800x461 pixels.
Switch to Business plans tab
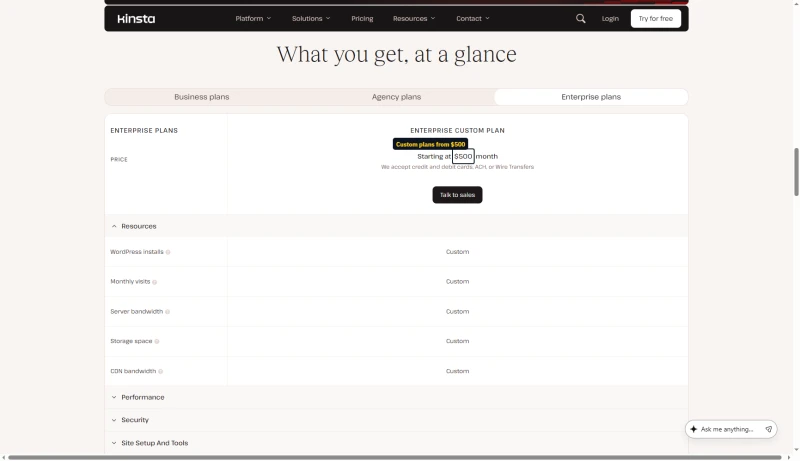[x=202, y=97]
